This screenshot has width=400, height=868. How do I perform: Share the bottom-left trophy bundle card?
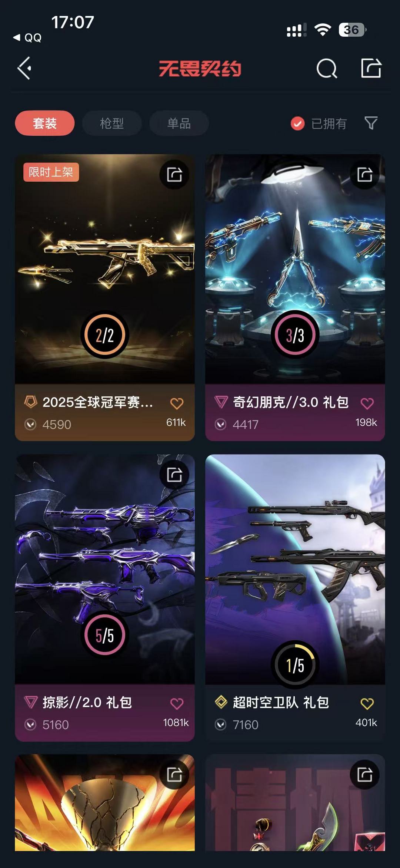click(x=174, y=774)
